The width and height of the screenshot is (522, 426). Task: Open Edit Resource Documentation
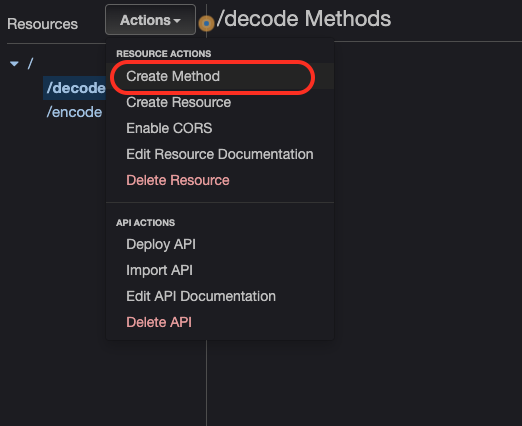point(220,154)
